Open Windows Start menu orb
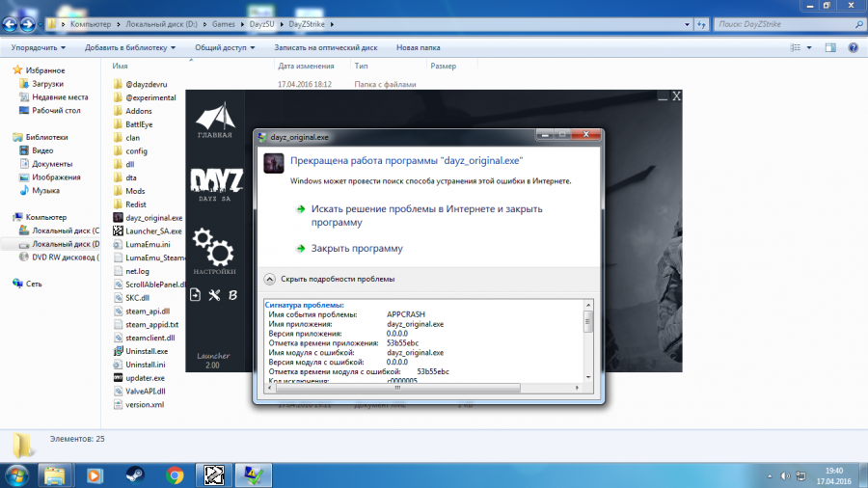The image size is (868, 488). pos(16,474)
